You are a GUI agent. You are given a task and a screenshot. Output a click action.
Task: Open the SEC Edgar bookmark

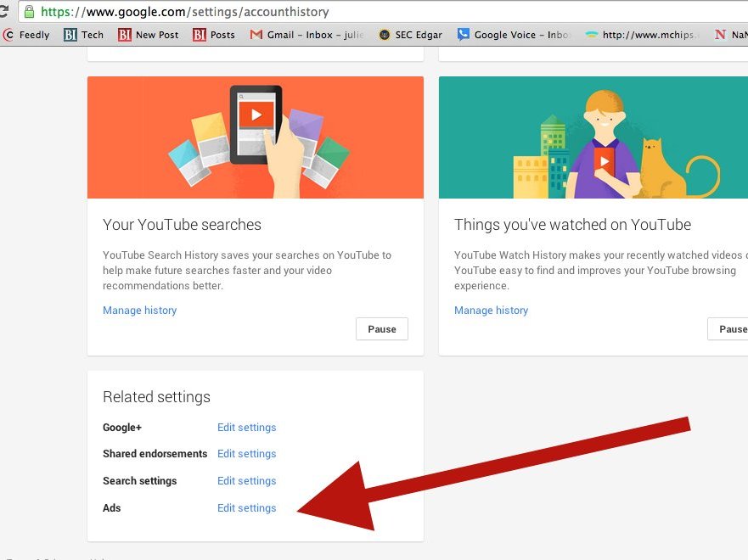[411, 35]
